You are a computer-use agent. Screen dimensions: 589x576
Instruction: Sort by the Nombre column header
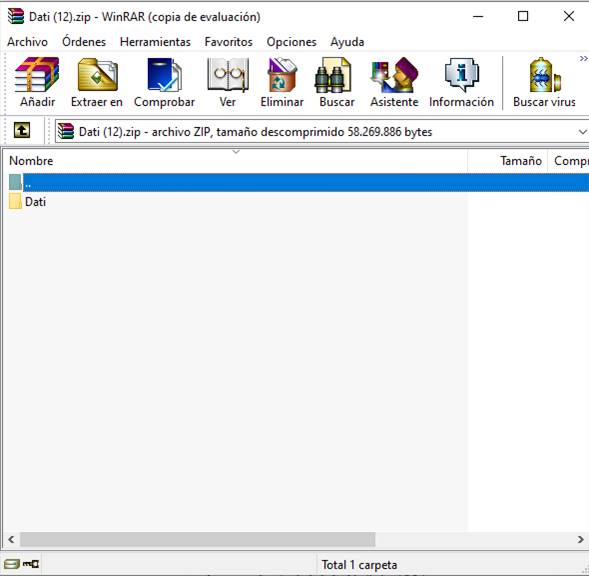pyautogui.click(x=235, y=161)
